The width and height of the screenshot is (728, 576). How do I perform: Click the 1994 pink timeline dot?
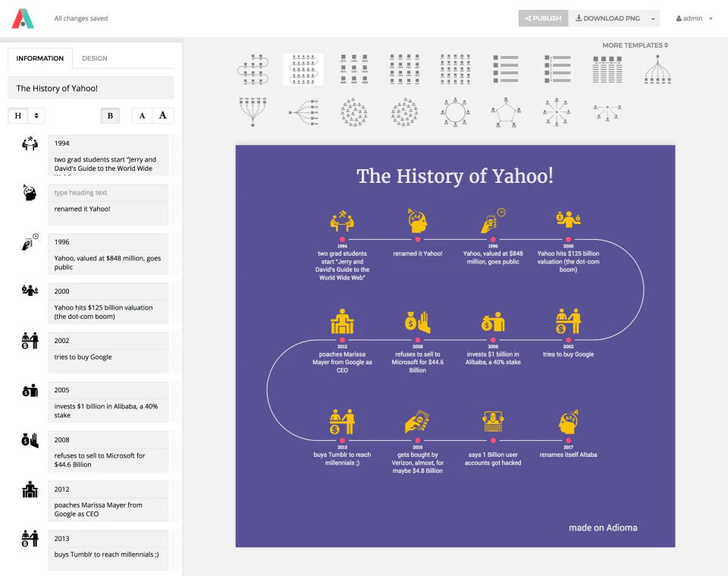click(x=342, y=240)
